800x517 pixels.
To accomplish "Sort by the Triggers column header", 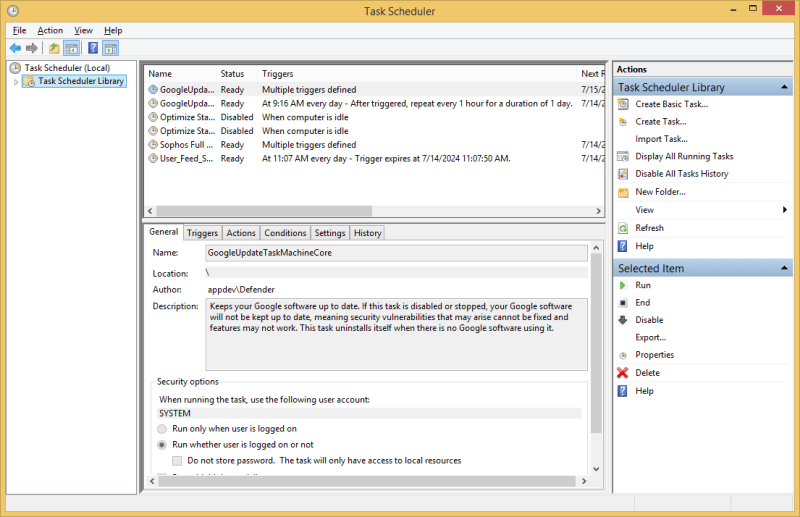I will point(417,74).
